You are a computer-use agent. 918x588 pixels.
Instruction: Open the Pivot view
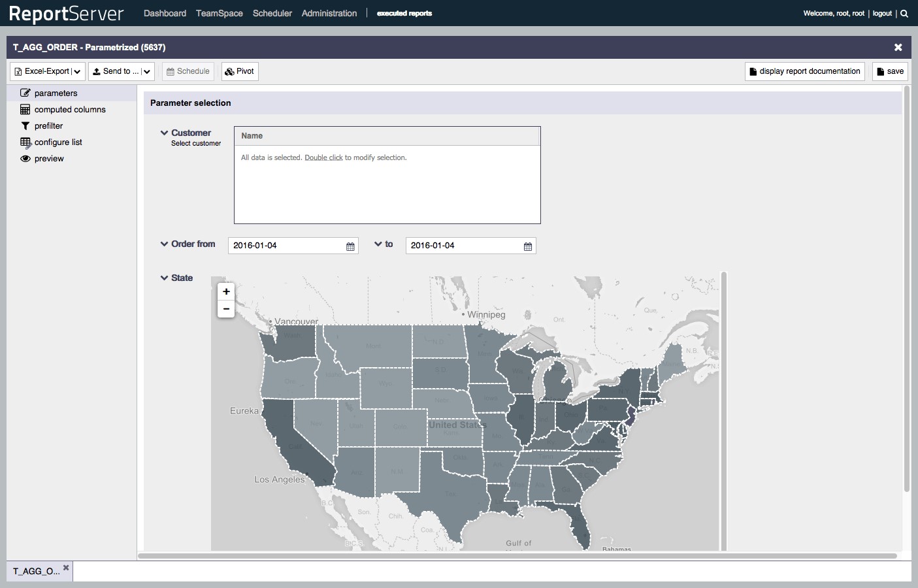click(x=240, y=71)
